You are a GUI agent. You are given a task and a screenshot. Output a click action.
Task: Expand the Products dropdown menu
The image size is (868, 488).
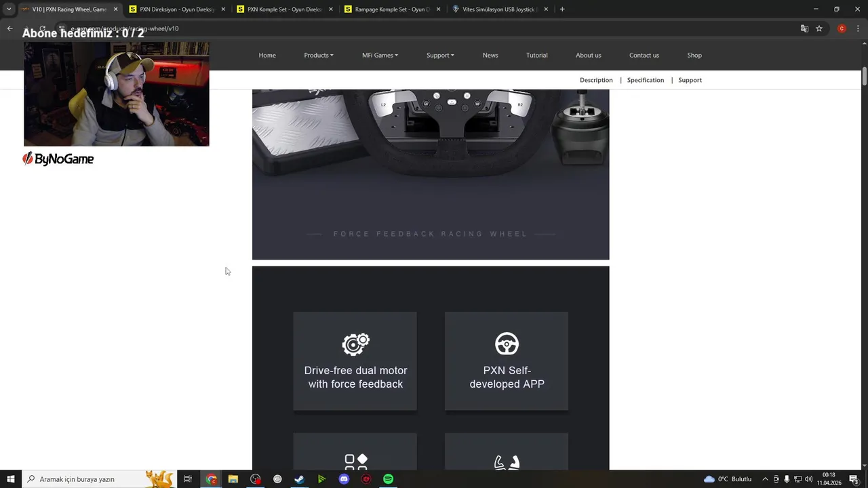(319, 55)
